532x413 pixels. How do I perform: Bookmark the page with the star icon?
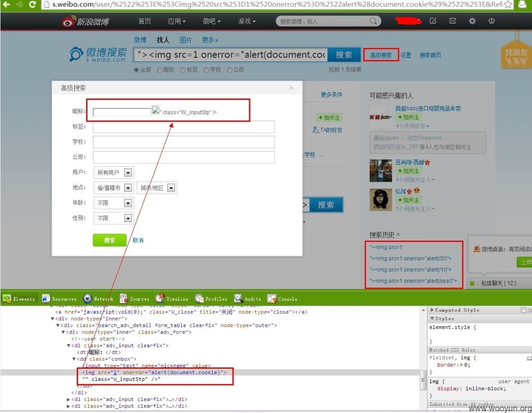[508, 4]
